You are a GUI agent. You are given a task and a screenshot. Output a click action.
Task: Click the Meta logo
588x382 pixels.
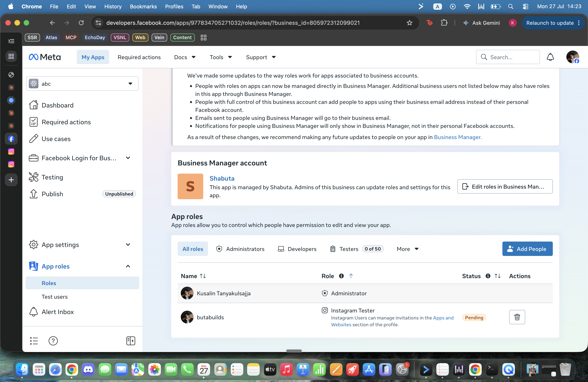click(x=45, y=57)
